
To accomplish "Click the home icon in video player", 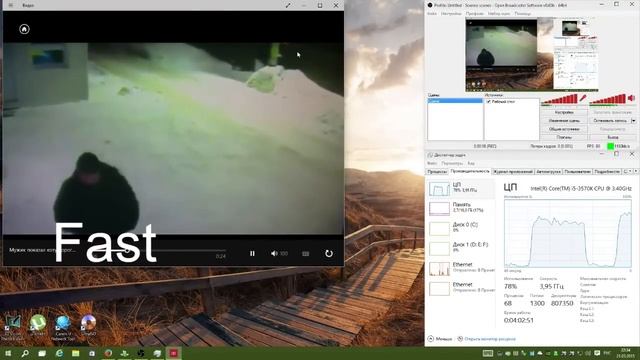I will [x=24, y=29].
